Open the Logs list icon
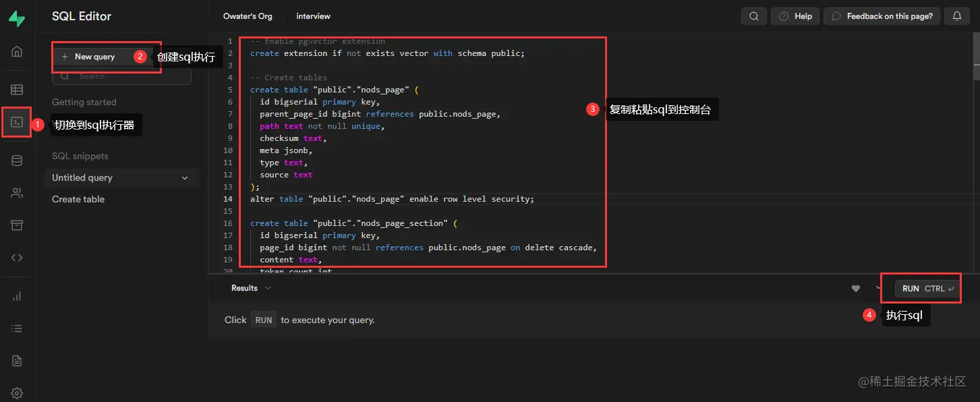The height and width of the screenshot is (402, 980). point(17,328)
